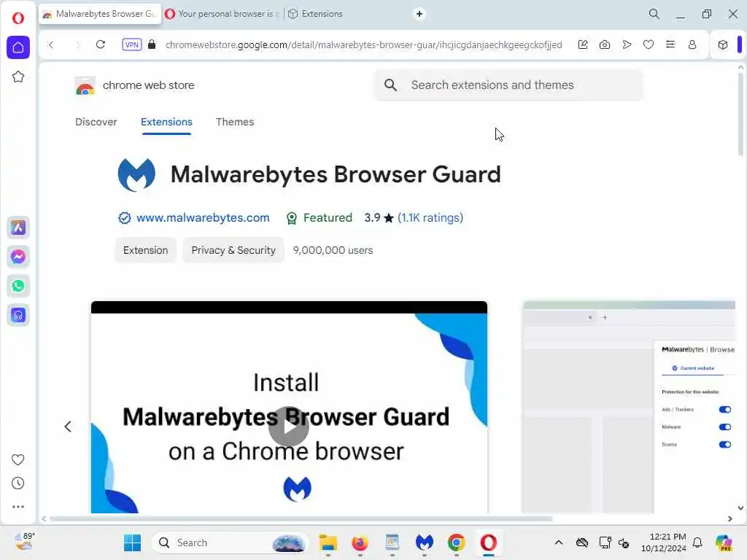Viewport: 747px width, 560px height.
Task: Click the Malwarebytes logo beside title
Action: [x=136, y=174]
